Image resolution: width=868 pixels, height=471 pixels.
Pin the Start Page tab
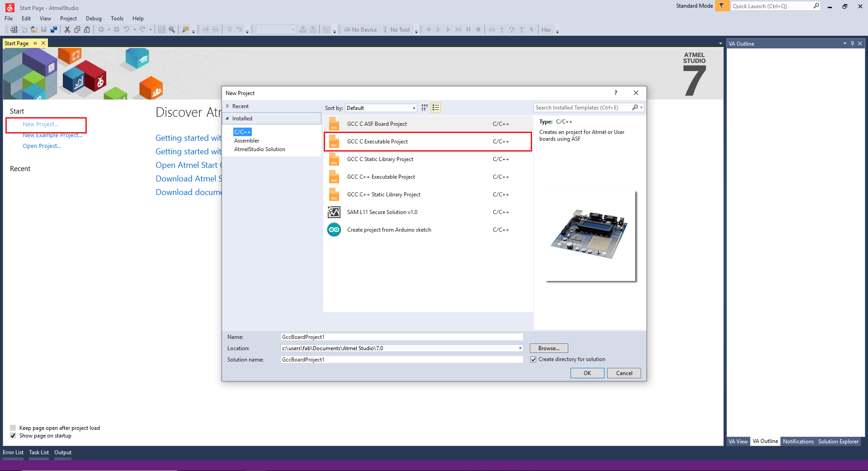coord(35,43)
